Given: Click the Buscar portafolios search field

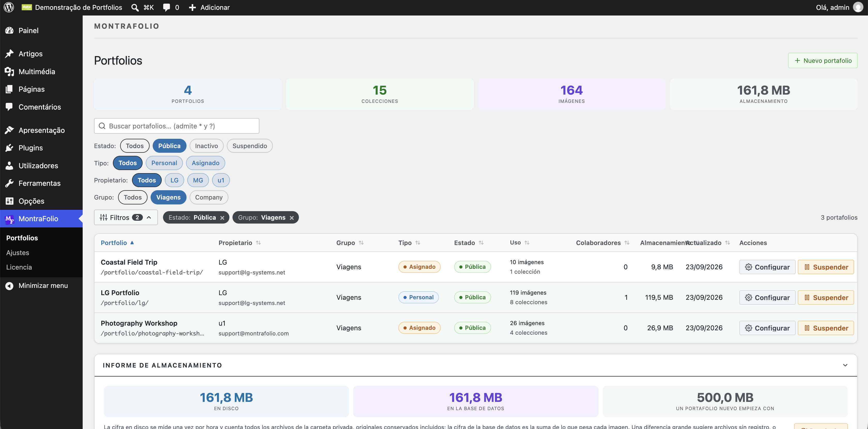Looking at the screenshot, I should point(176,126).
